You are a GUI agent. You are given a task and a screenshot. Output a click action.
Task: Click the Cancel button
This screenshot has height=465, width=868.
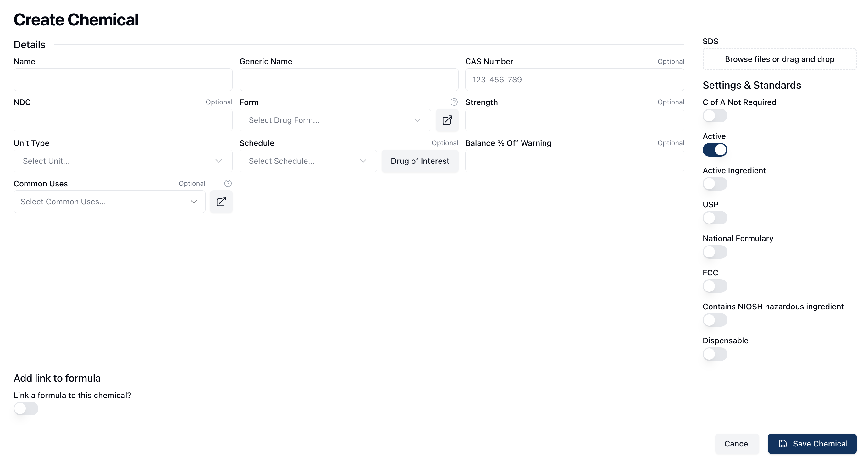[737, 444]
